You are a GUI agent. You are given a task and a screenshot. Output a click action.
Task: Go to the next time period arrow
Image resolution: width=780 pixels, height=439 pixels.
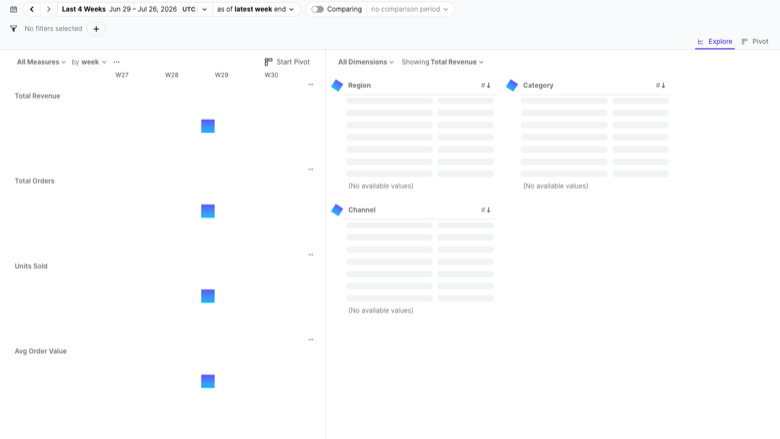coord(48,9)
